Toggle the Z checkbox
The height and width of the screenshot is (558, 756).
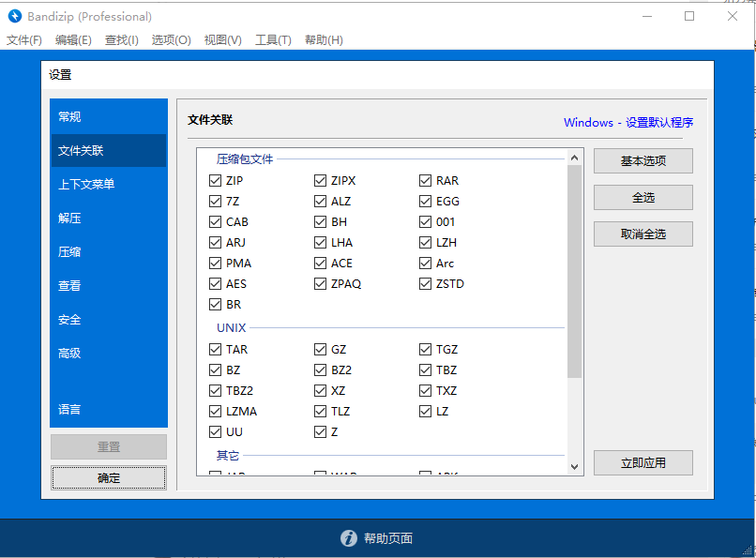pos(320,431)
